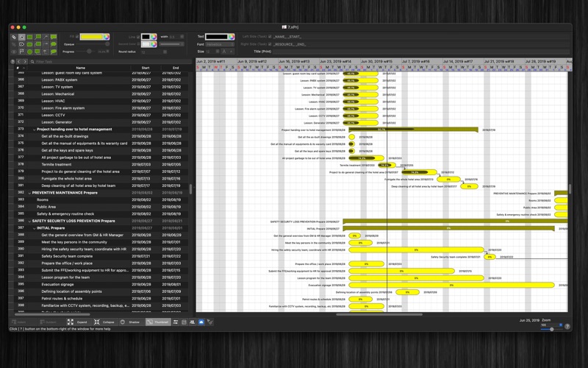Open Fill color wheel picker

pyautogui.click(x=106, y=37)
